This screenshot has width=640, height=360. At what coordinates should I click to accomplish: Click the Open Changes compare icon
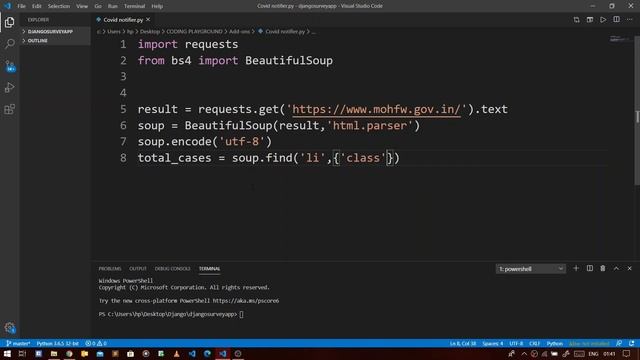[576, 20]
